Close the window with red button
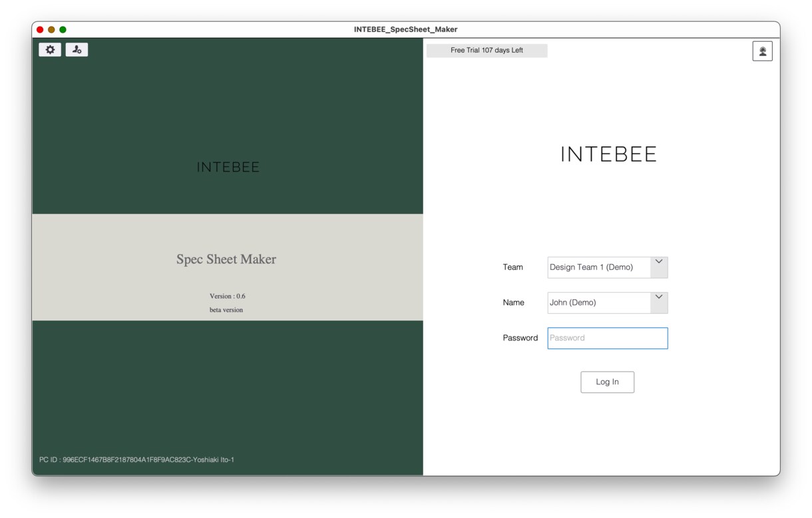Viewport: 812px width, 518px height. pos(40,29)
